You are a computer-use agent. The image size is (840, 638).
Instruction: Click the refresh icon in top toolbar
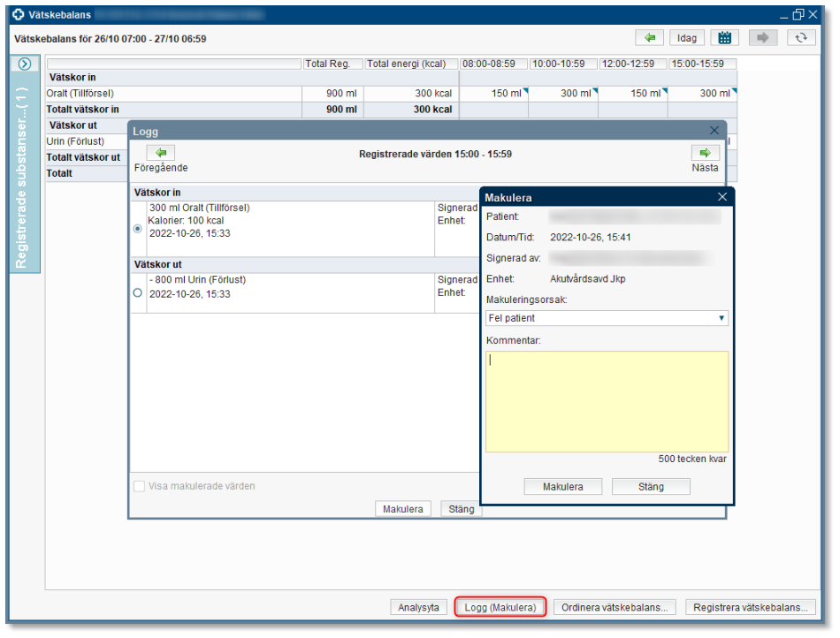[x=801, y=38]
